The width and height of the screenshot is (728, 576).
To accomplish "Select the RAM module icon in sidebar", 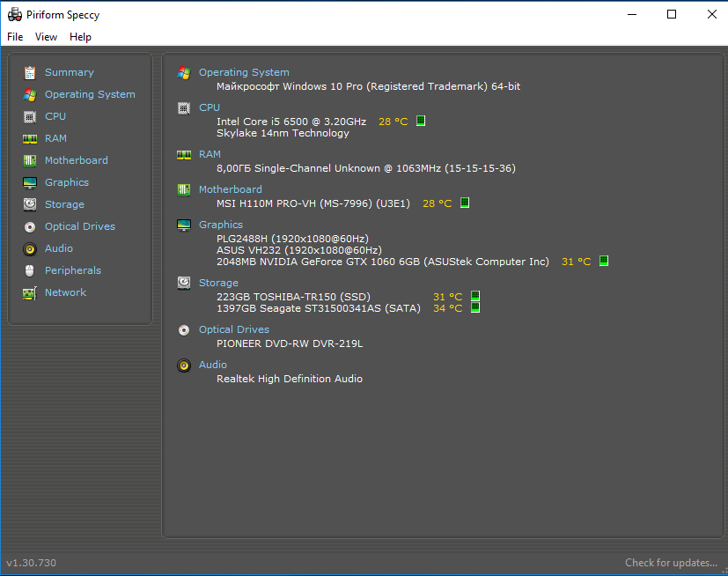I will click(x=30, y=138).
